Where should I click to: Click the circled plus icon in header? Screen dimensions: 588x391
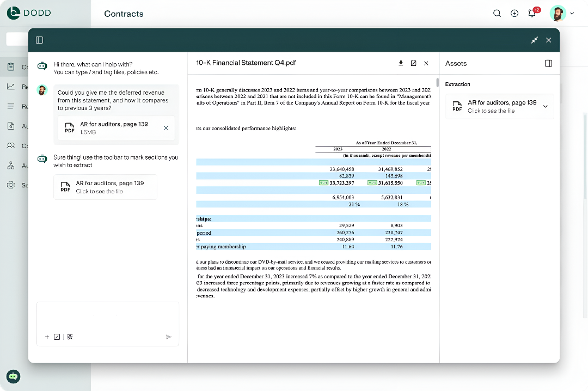[514, 14]
